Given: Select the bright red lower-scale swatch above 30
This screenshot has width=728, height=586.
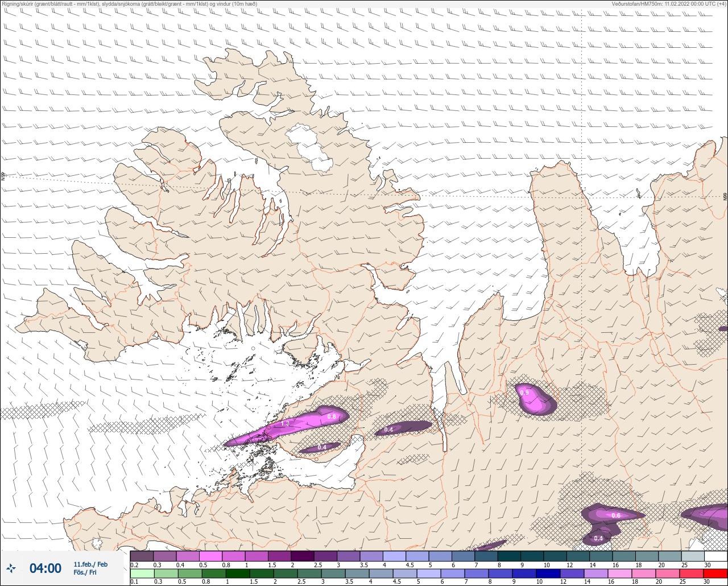Looking at the screenshot, I should click(x=715, y=573).
